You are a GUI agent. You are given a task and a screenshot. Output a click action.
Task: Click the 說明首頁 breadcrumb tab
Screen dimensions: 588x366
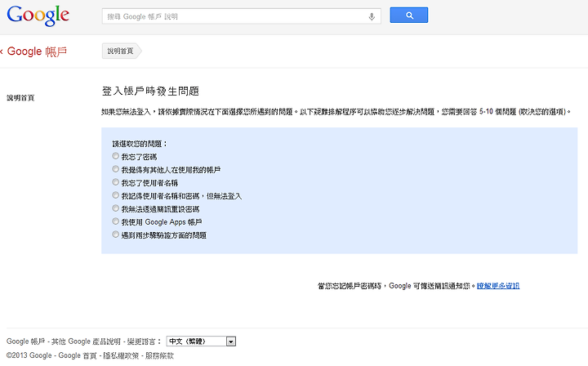120,51
